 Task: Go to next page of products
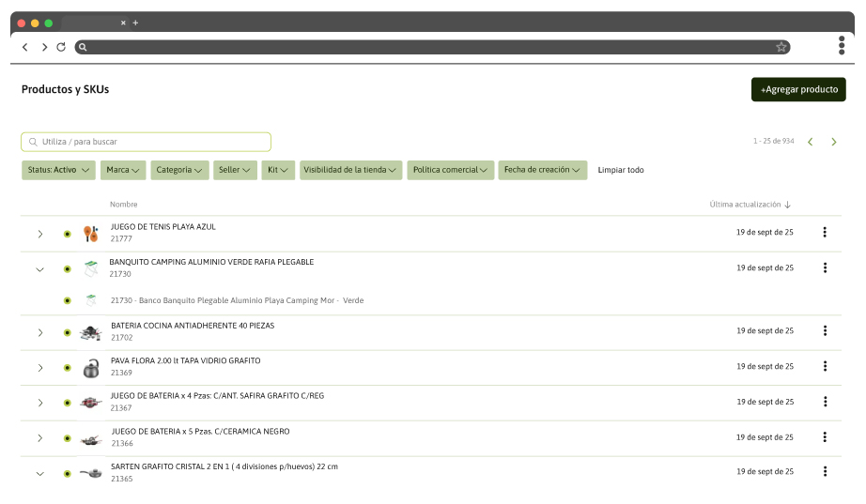833,142
